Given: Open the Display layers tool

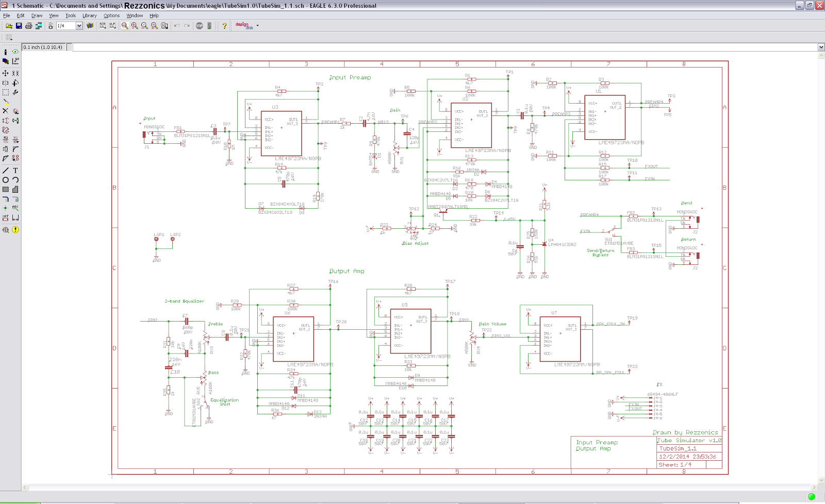Looking at the screenshot, I should 5,61.
